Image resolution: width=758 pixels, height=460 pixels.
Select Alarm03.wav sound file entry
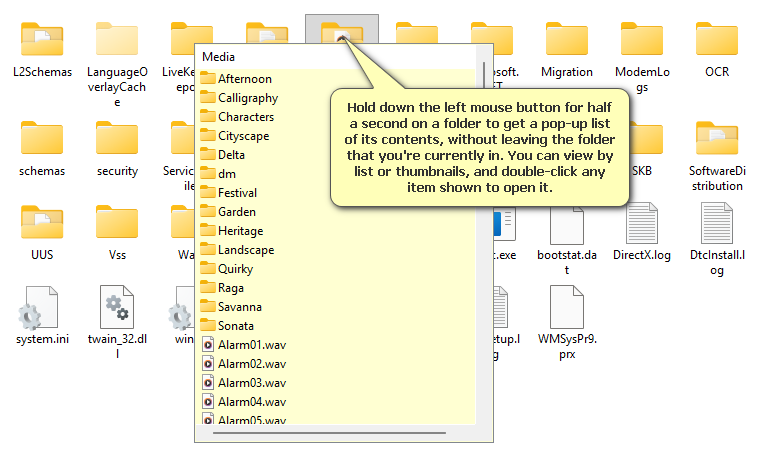[x=251, y=383]
